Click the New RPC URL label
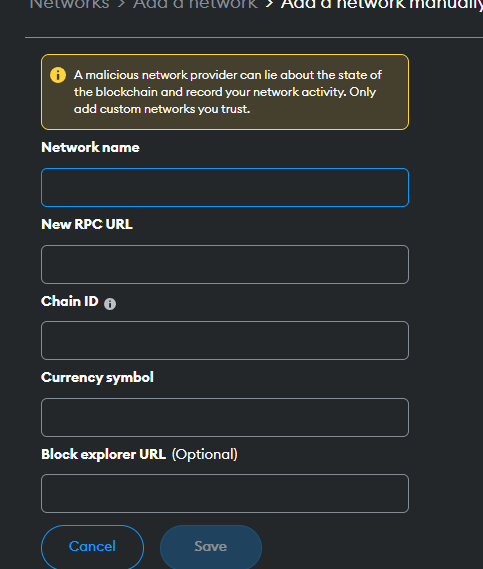483x569 pixels. tap(87, 224)
